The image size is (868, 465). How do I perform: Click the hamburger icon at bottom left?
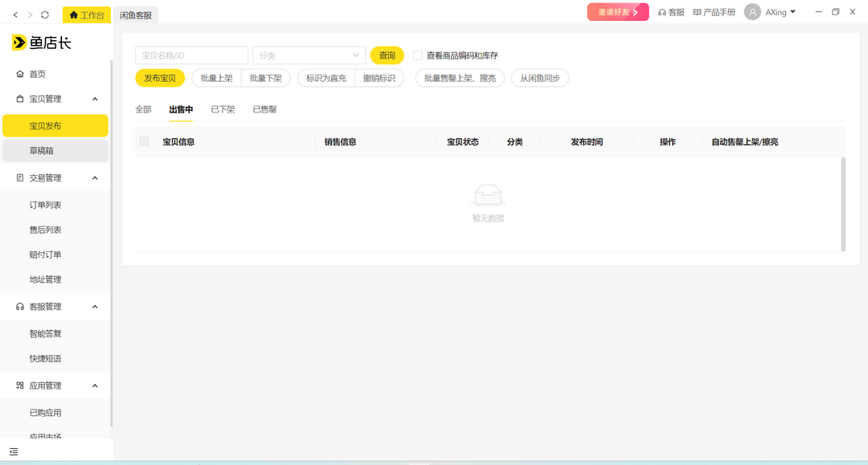click(x=13, y=452)
